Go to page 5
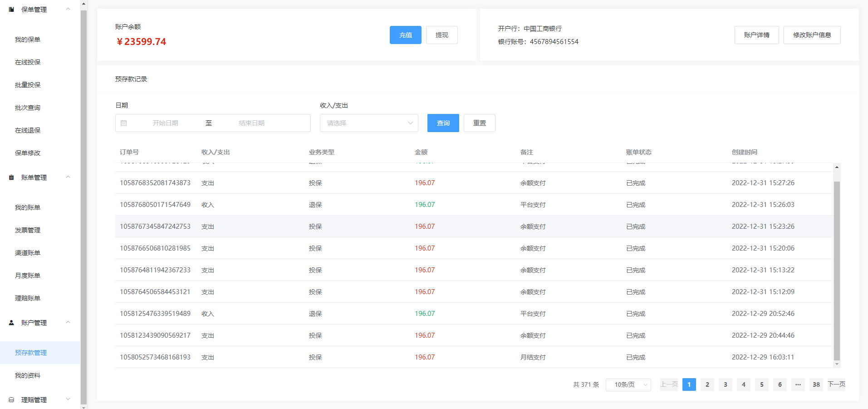The width and height of the screenshot is (868, 409). pyautogui.click(x=761, y=384)
